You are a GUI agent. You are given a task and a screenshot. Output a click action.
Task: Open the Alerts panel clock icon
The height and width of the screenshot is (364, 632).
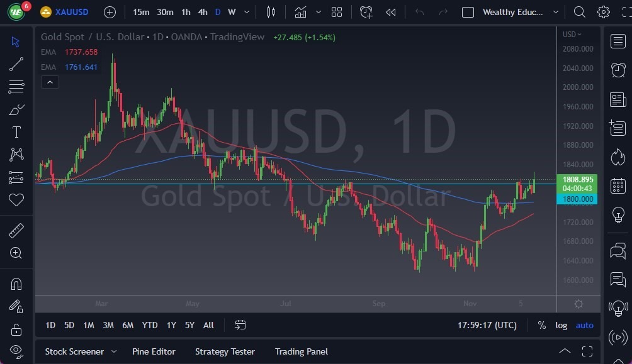tap(618, 70)
